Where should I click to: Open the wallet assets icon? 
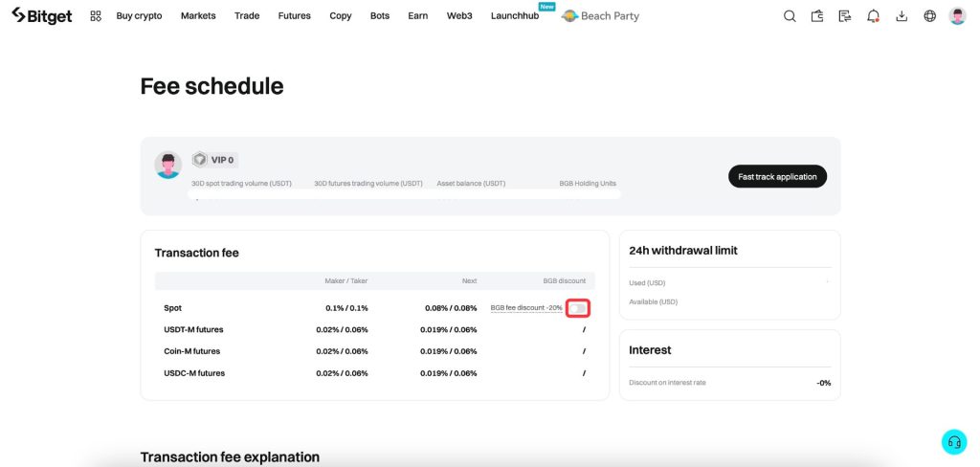pos(817,16)
